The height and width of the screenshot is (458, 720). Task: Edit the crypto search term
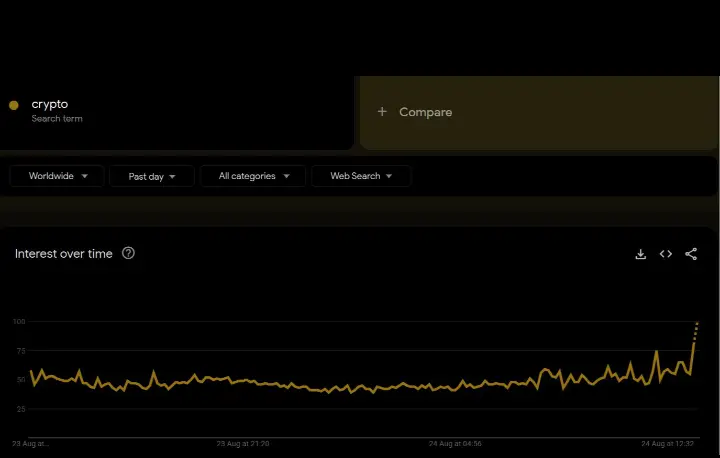(50, 104)
